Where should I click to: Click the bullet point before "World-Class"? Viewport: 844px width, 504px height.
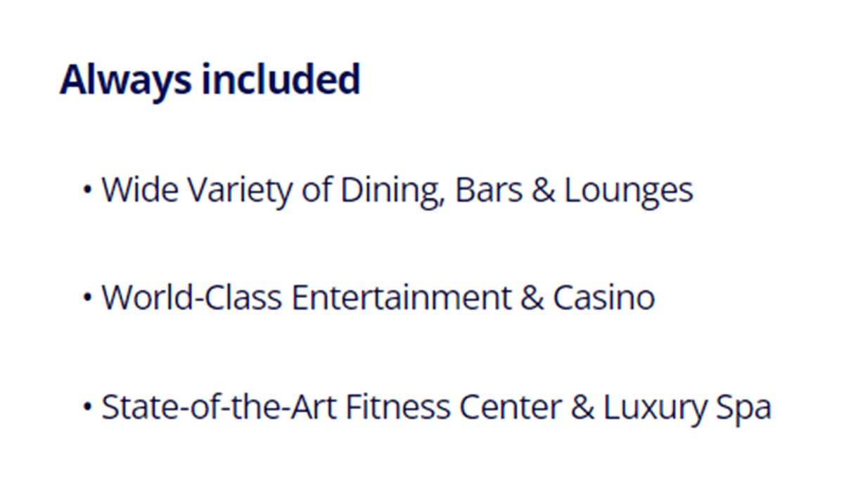(88, 298)
